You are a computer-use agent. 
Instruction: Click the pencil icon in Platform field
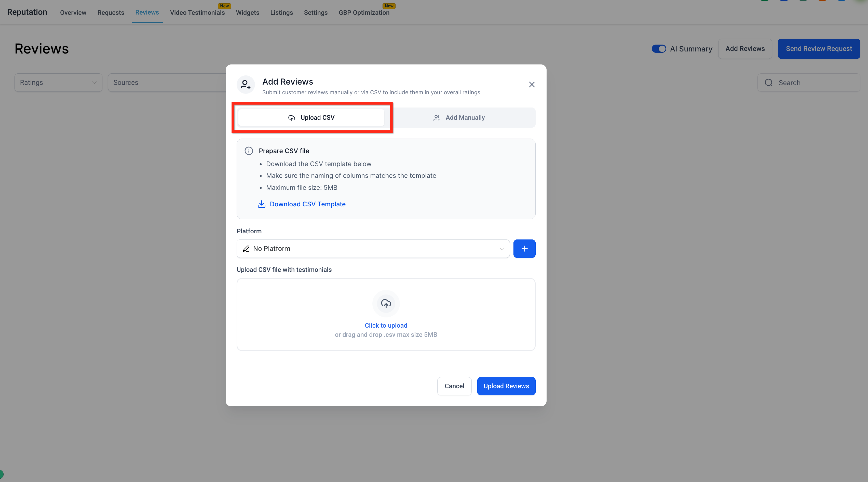(246, 249)
